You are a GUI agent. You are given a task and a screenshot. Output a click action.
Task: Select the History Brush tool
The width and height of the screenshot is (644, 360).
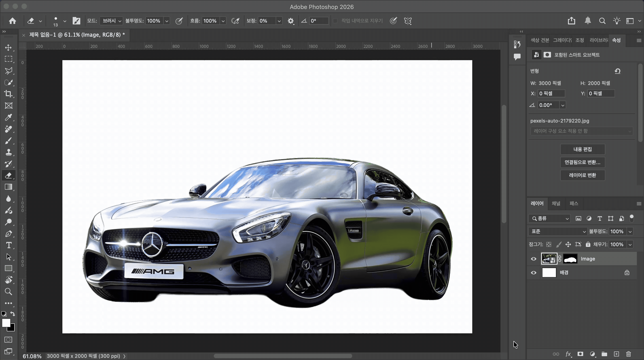pos(8,164)
